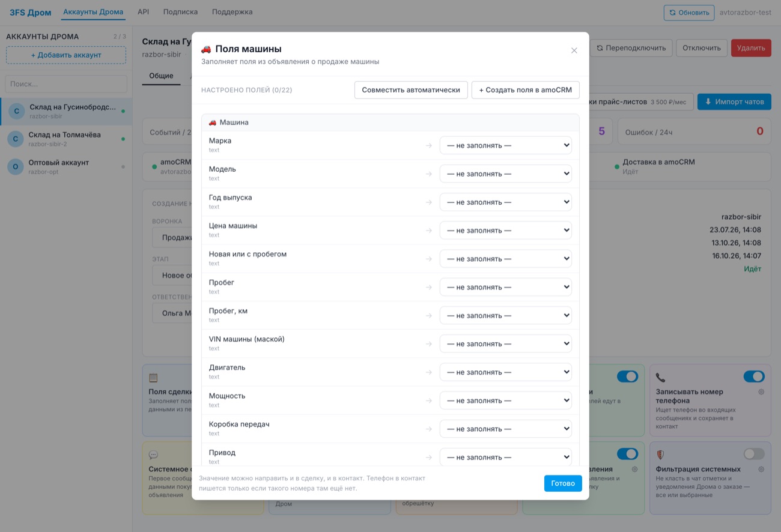Select the Общие tab
781x532 pixels.
point(161,76)
